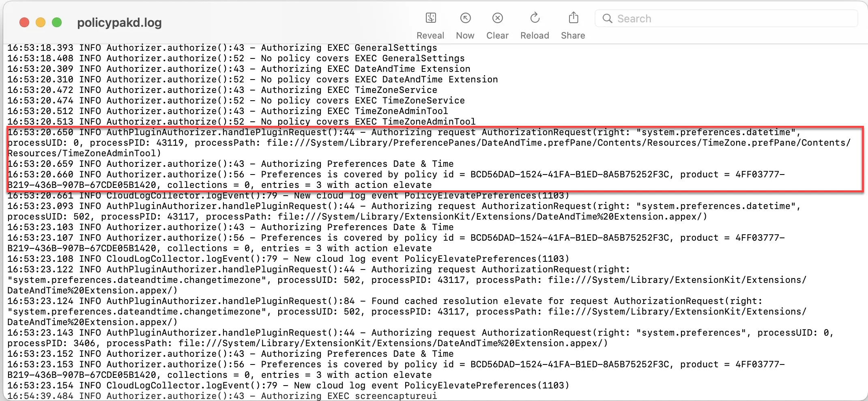The width and height of the screenshot is (868, 401).
Task: Minimize the window using yellow button
Action: point(41,22)
